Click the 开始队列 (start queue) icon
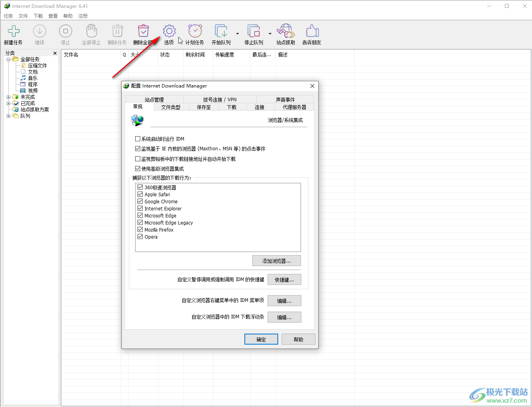The image size is (532, 407). (221, 31)
